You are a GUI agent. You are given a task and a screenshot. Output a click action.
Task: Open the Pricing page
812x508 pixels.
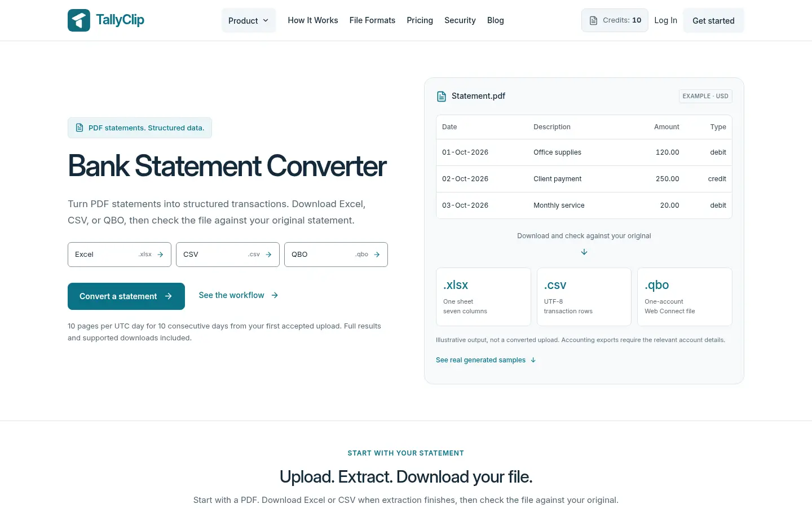(x=420, y=20)
